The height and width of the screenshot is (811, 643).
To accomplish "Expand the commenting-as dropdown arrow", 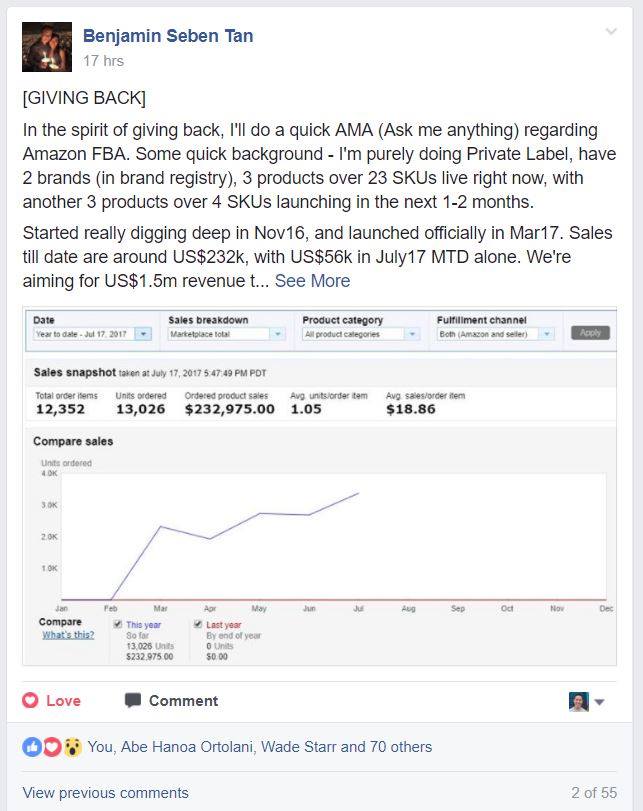I will [x=600, y=702].
